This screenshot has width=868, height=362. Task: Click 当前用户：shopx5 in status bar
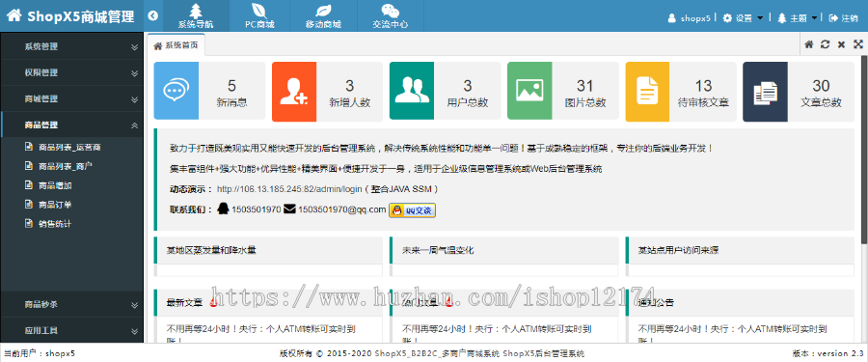click(x=40, y=353)
